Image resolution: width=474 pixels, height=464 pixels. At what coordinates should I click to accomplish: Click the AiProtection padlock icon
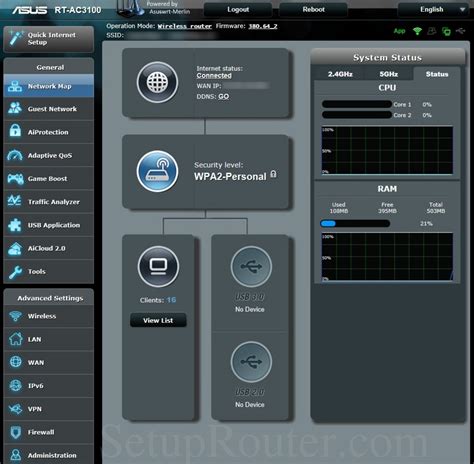[15, 131]
